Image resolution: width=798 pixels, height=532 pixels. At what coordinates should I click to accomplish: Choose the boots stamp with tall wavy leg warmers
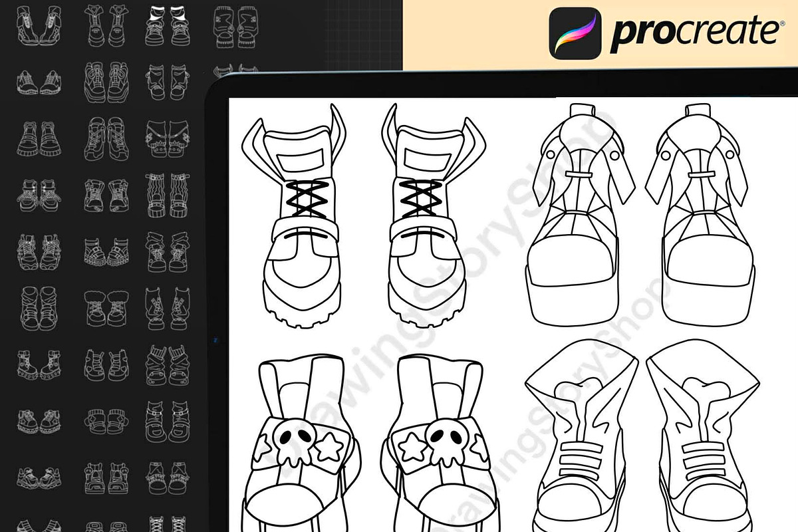pyautogui.click(x=167, y=196)
